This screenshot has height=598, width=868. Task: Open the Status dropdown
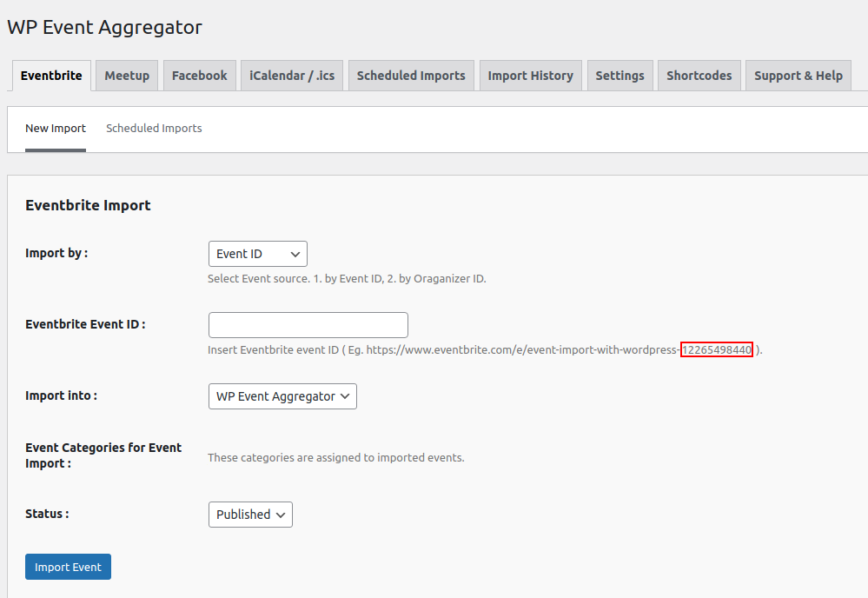(250, 514)
